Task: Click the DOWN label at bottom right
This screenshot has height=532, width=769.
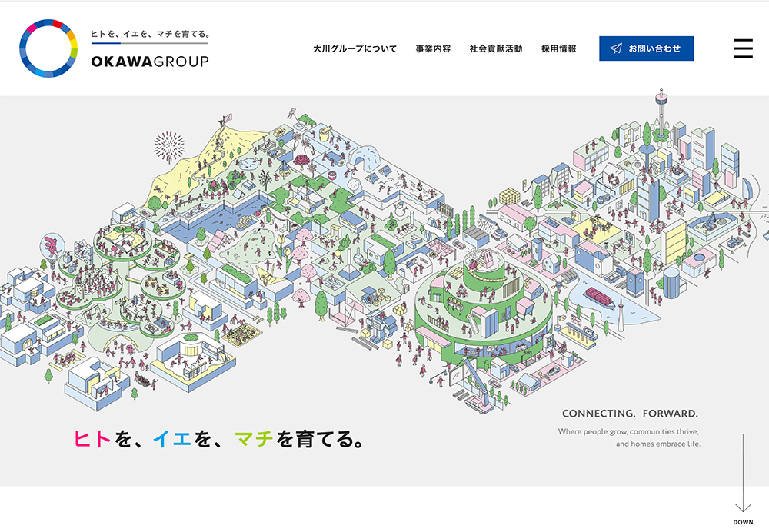Action: 743,520
